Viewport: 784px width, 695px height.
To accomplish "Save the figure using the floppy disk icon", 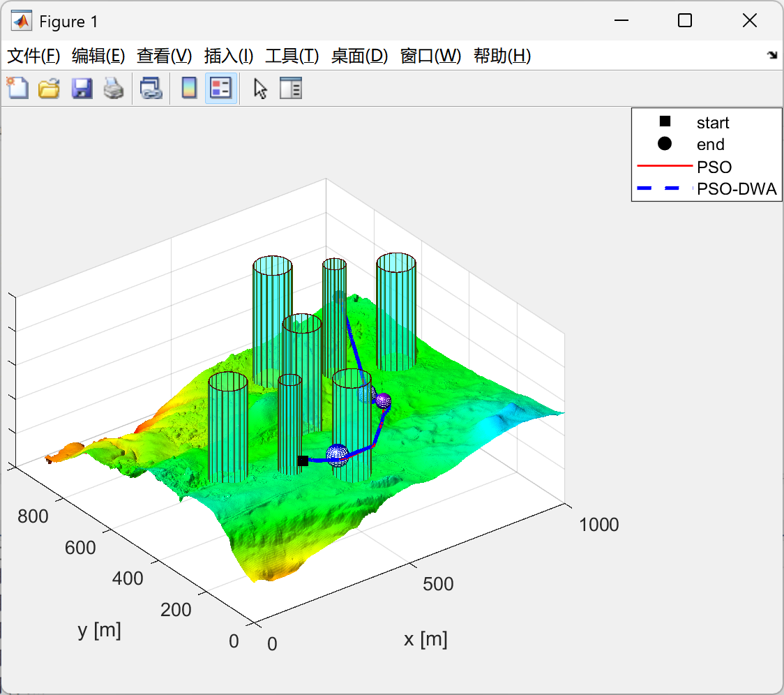I will (x=82, y=89).
